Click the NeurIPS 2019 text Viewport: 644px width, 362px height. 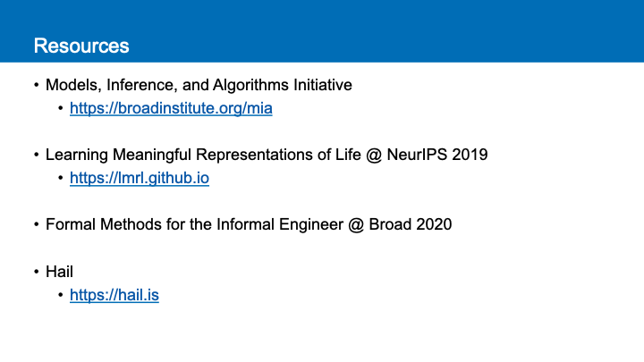click(x=437, y=155)
